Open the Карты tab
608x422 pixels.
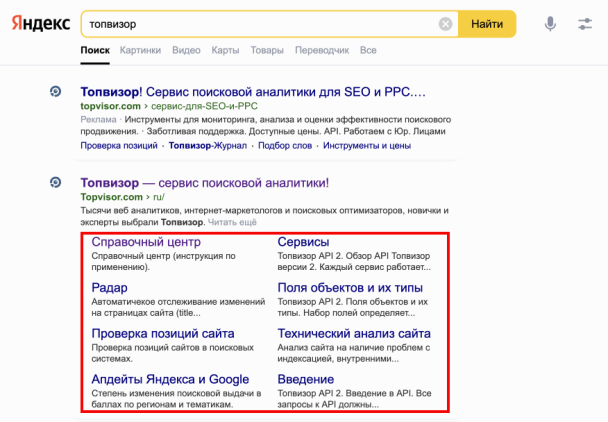225,50
